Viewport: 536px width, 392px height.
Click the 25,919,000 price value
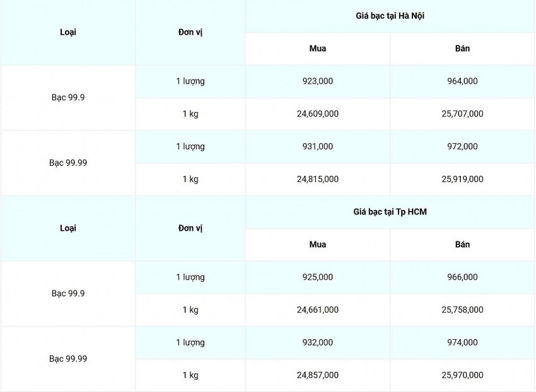pyautogui.click(x=462, y=179)
